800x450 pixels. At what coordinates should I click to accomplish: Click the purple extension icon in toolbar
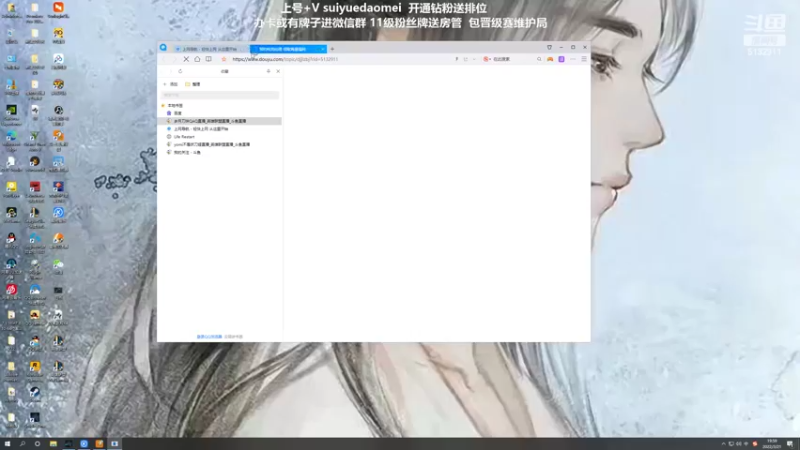click(x=561, y=59)
